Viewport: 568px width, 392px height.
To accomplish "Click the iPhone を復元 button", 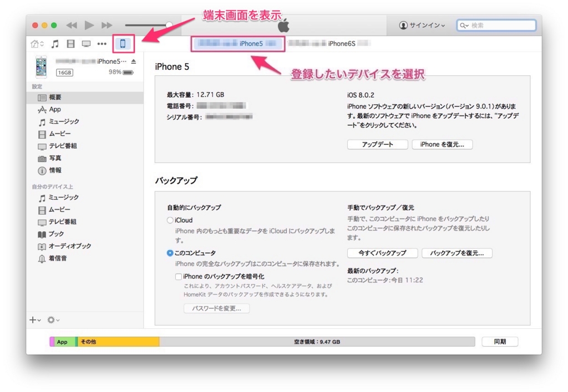I will 442,144.
